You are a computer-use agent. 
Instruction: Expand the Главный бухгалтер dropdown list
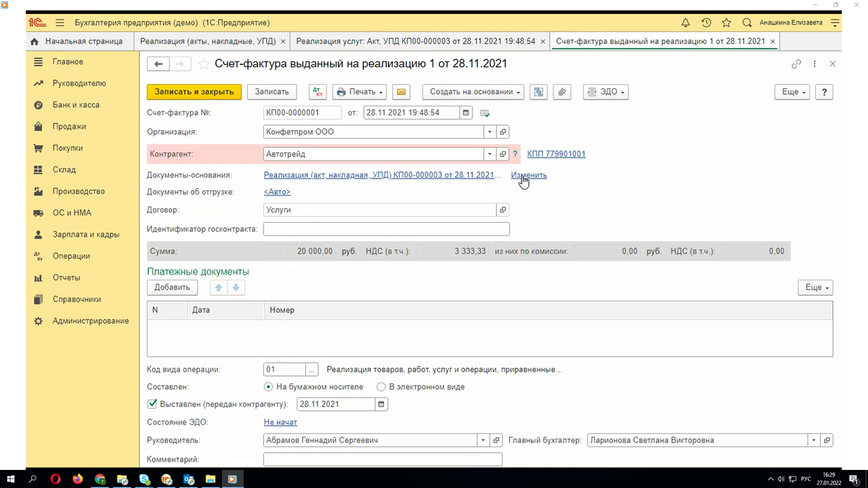814,440
